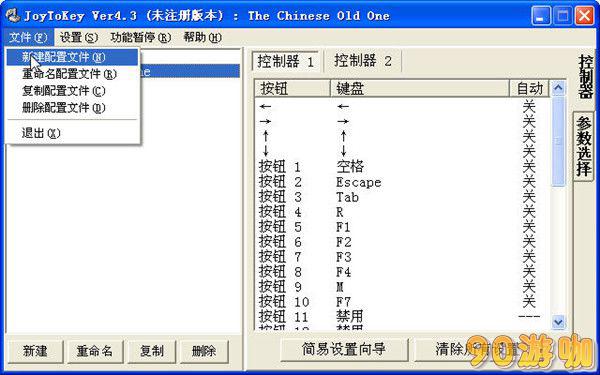Switch to the 控制器 1 tab
Screen dimensions: 600x375
(285, 61)
